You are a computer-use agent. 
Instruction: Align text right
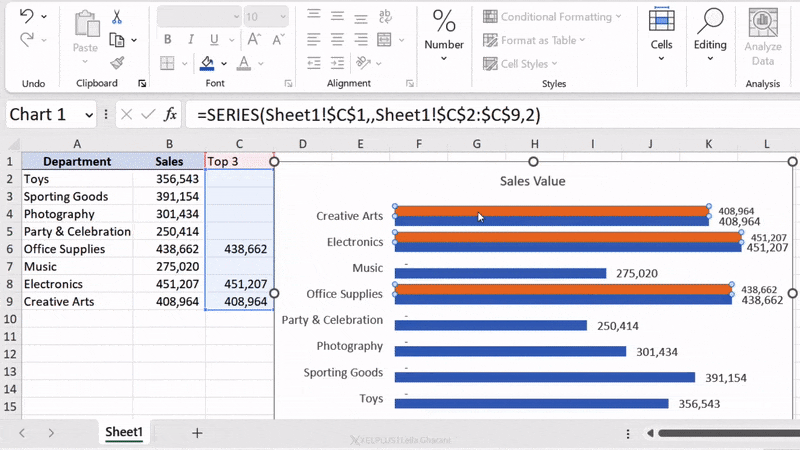[x=361, y=39]
